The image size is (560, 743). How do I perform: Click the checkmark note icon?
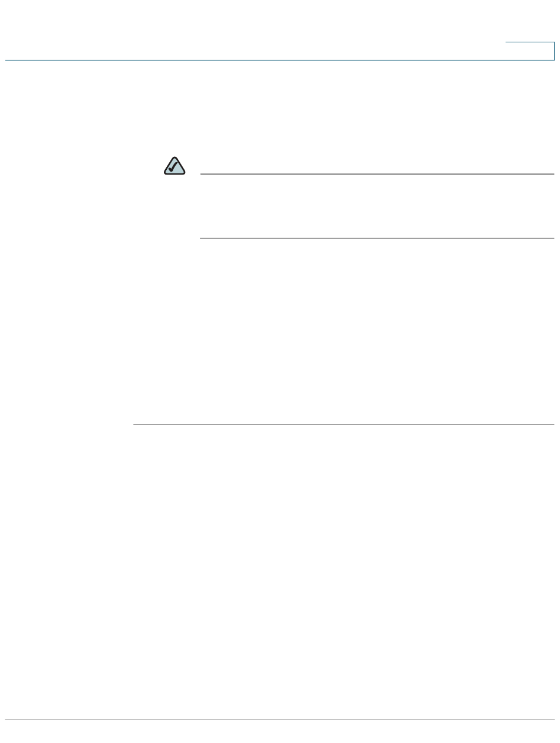(x=174, y=166)
